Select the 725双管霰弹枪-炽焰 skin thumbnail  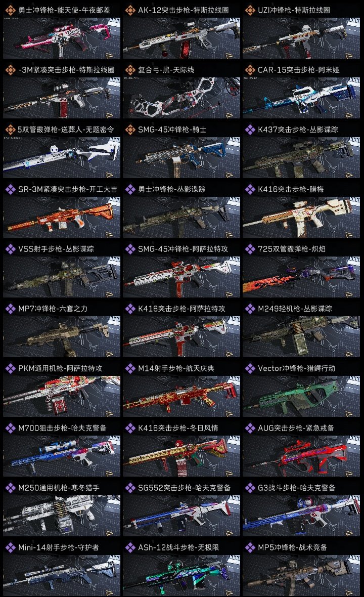[301, 277]
